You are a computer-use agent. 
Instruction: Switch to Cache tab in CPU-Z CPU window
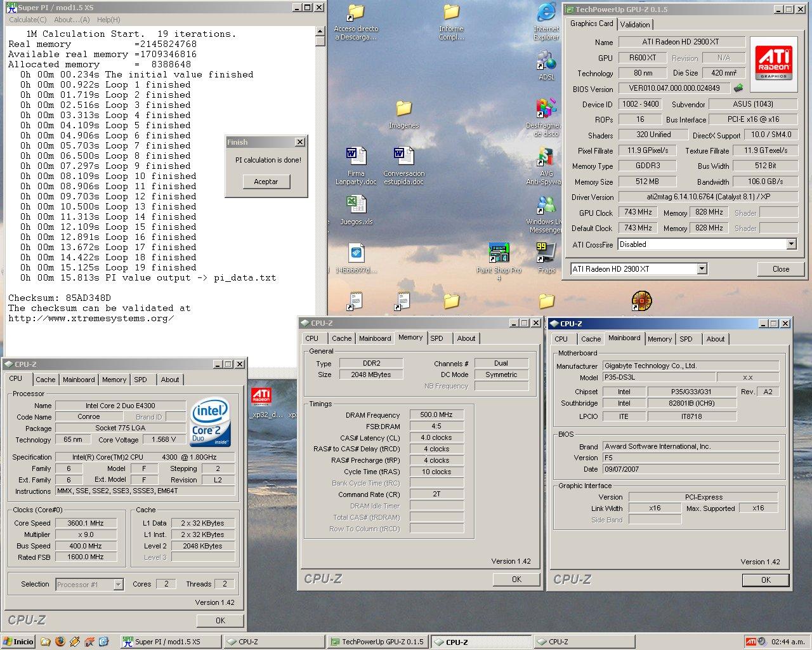pyautogui.click(x=45, y=380)
